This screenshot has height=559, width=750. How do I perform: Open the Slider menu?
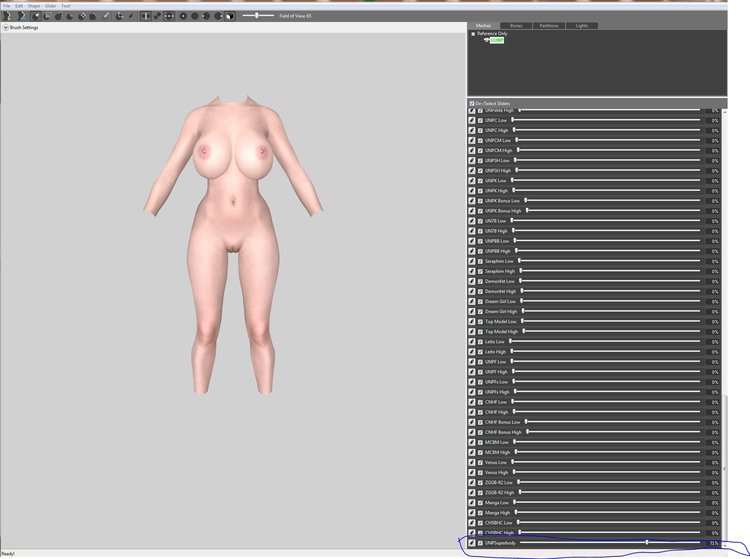pos(51,6)
